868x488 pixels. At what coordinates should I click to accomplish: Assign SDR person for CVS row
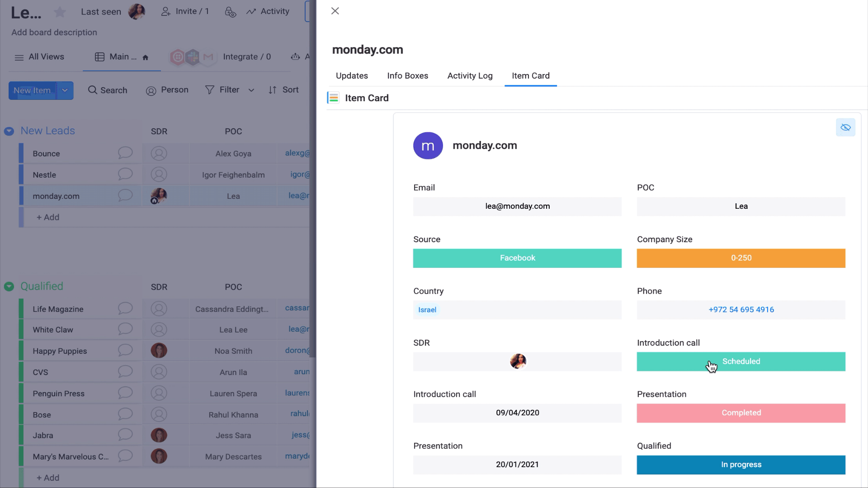pos(159,372)
